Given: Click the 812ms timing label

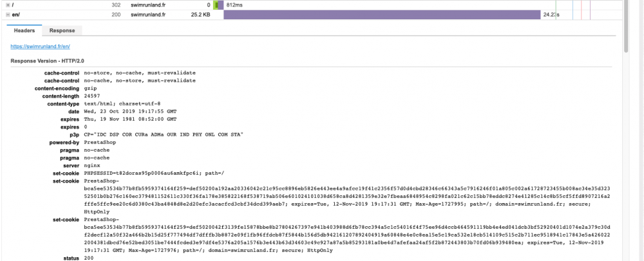Looking at the screenshot, I should (x=233, y=5).
